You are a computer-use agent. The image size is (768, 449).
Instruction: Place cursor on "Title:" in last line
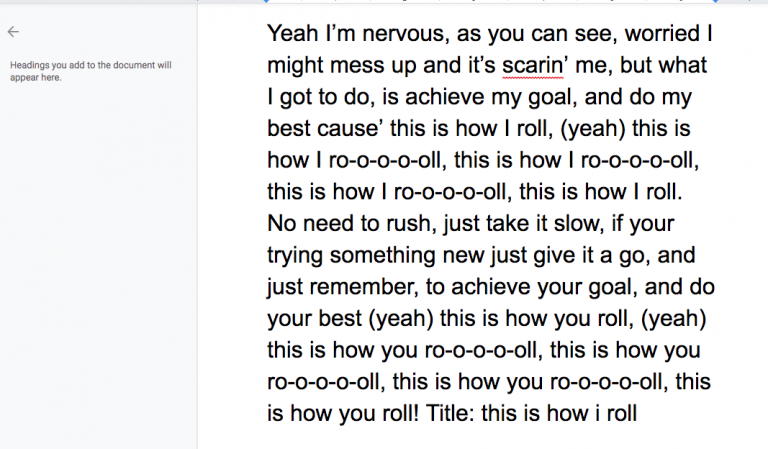point(450,413)
